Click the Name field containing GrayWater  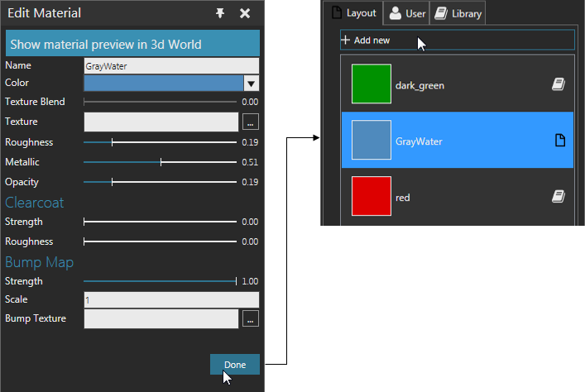171,65
